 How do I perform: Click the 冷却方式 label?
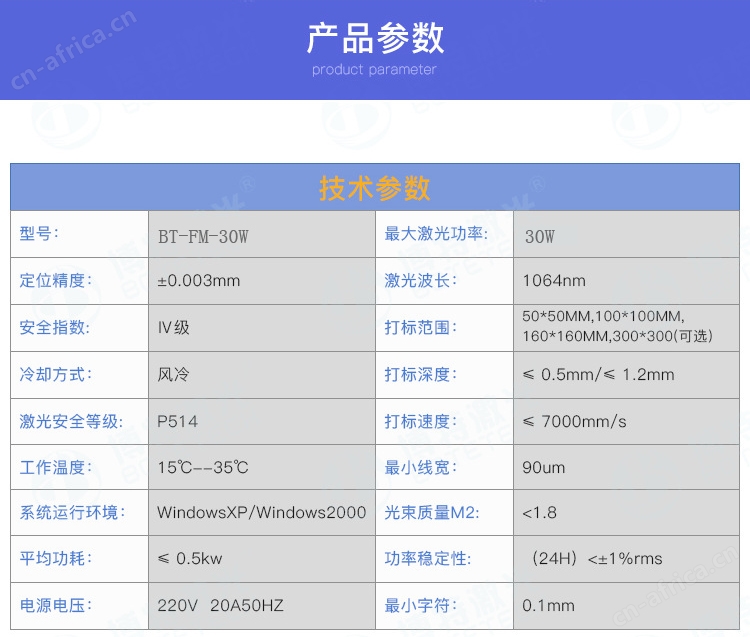coord(55,374)
